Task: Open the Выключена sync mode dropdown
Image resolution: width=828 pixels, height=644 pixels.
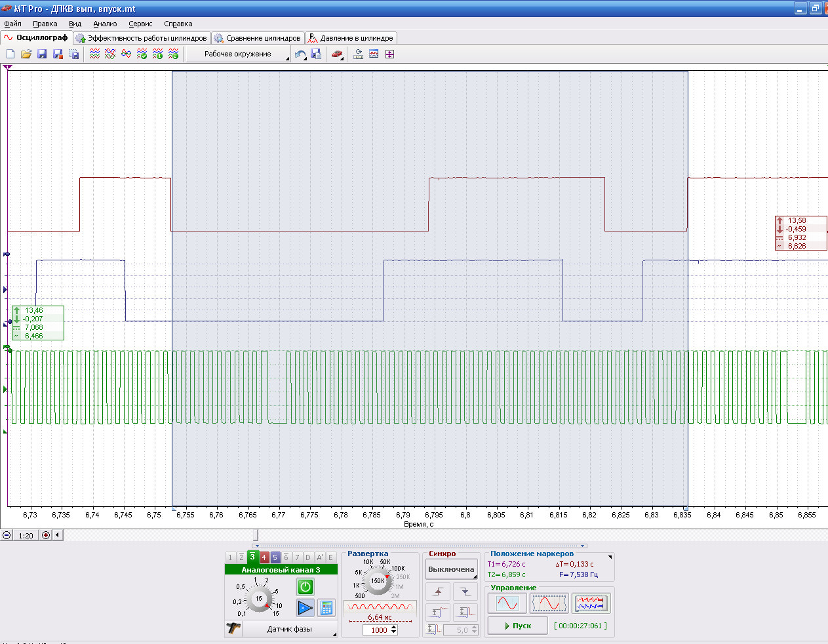Action: 451,569
